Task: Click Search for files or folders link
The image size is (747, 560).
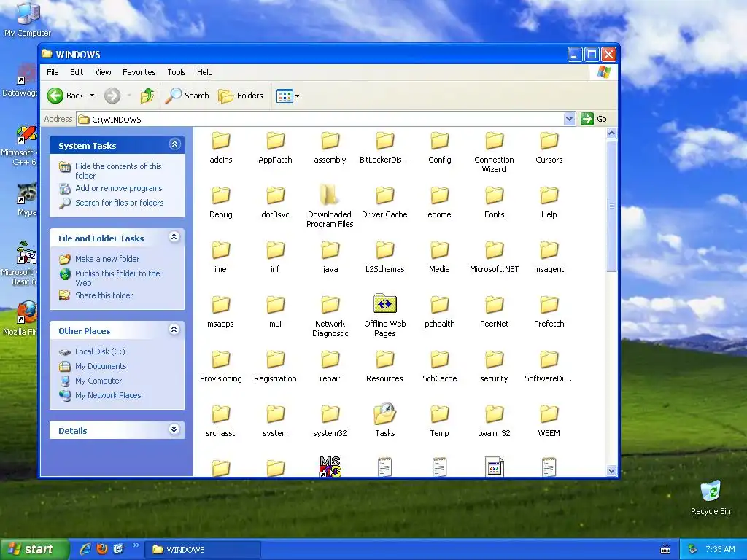Action: point(119,203)
